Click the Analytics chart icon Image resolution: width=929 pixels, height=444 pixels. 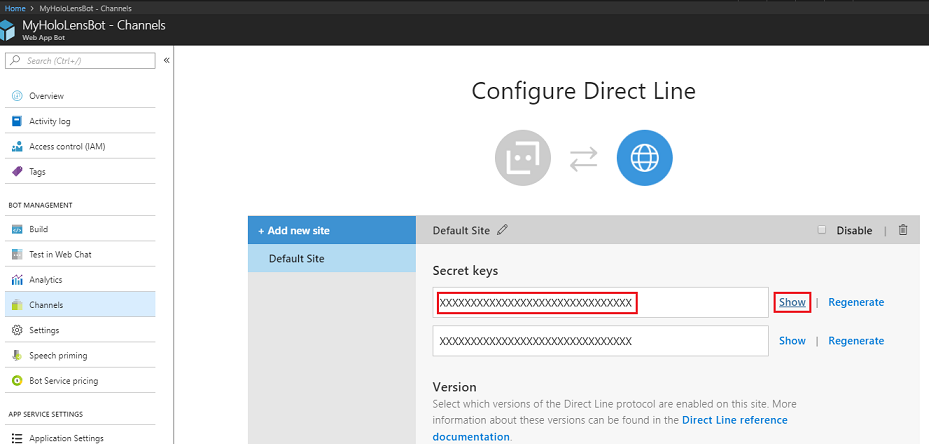(x=17, y=280)
